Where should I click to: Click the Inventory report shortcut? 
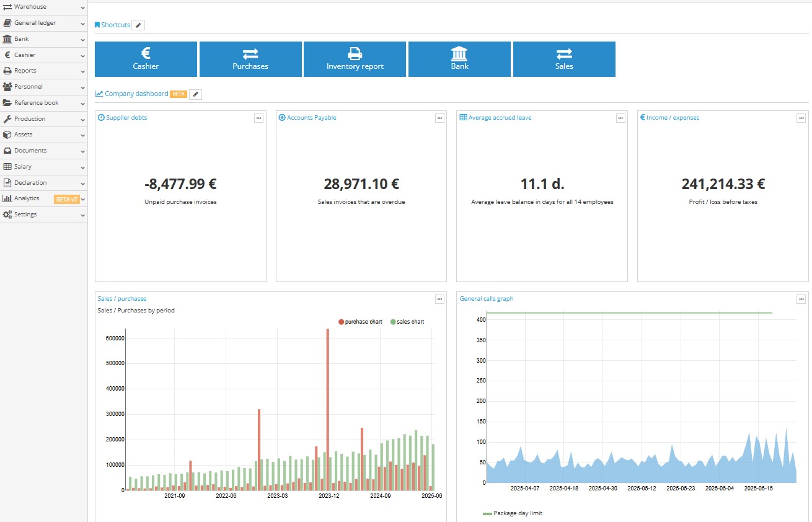(x=355, y=59)
